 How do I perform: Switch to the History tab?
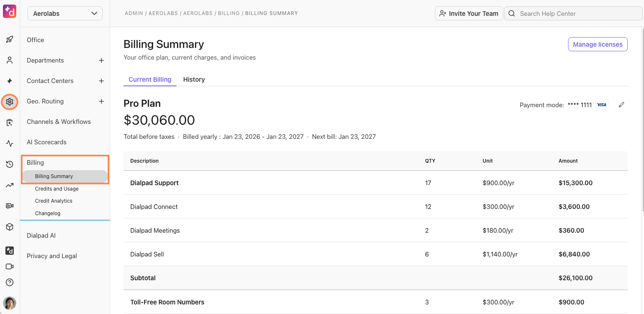click(x=194, y=79)
